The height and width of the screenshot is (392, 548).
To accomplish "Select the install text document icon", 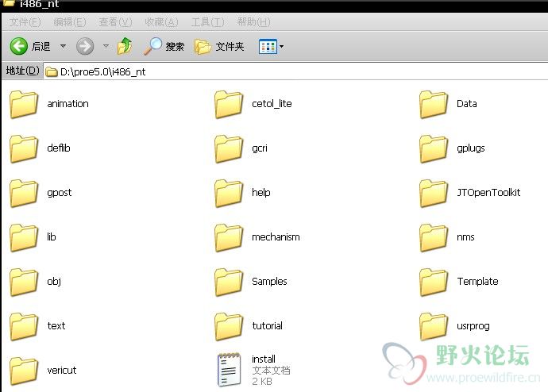I will (x=230, y=369).
